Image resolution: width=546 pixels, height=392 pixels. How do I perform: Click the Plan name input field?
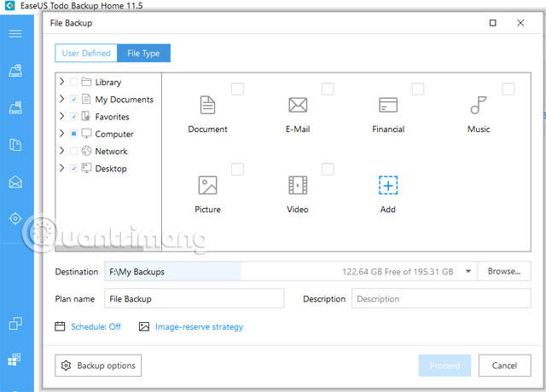point(195,298)
